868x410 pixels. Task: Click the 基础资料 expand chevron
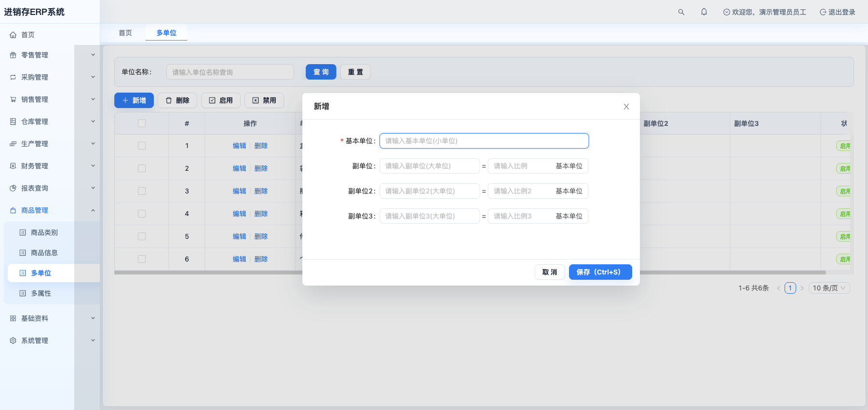point(93,318)
